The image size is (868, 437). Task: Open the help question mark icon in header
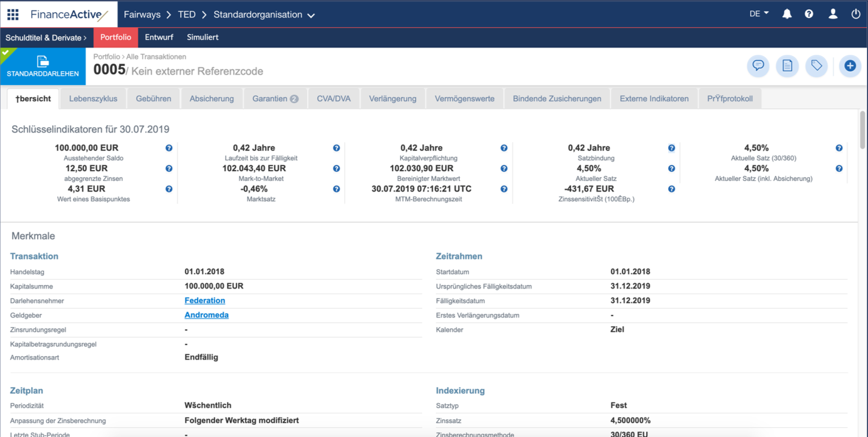[x=808, y=14]
